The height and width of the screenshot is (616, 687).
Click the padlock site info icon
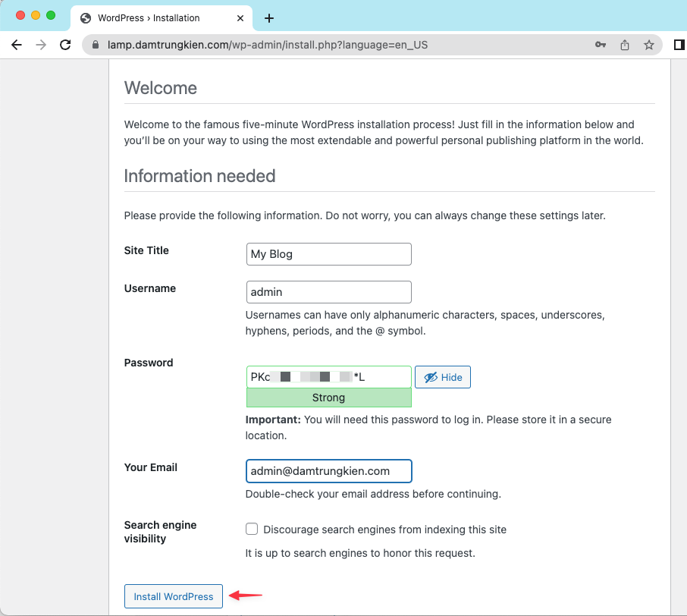point(96,45)
